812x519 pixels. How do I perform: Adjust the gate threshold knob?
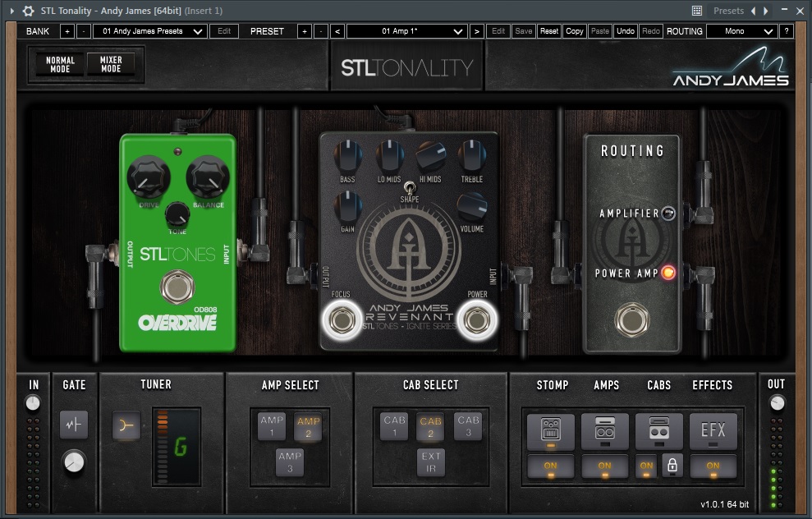74,462
